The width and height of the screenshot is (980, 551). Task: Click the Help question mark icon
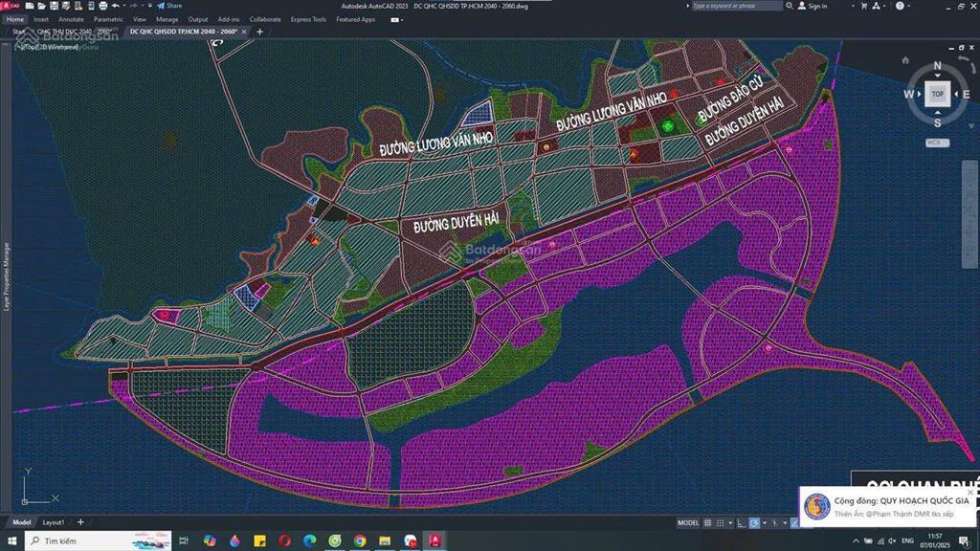pos(900,6)
